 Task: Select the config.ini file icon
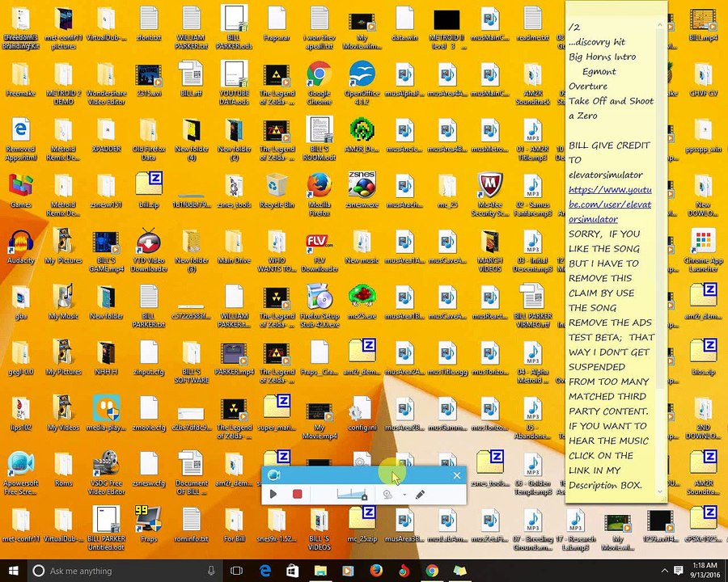pos(362,414)
